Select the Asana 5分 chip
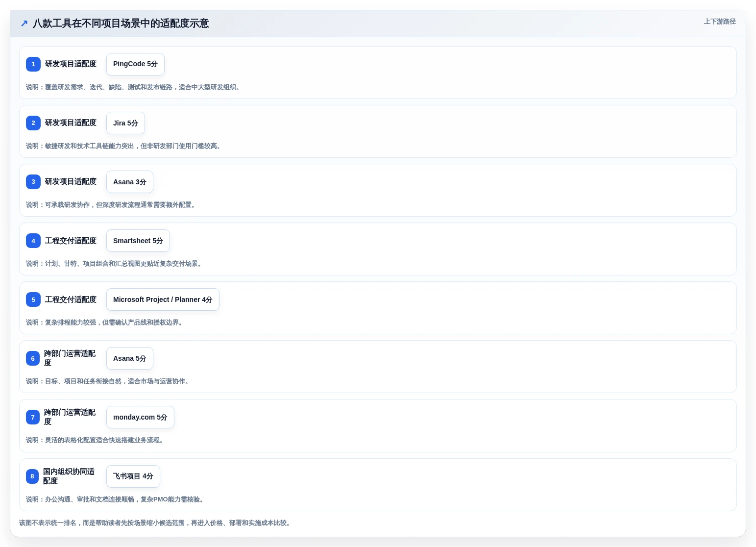The image size is (756, 547). tap(130, 358)
